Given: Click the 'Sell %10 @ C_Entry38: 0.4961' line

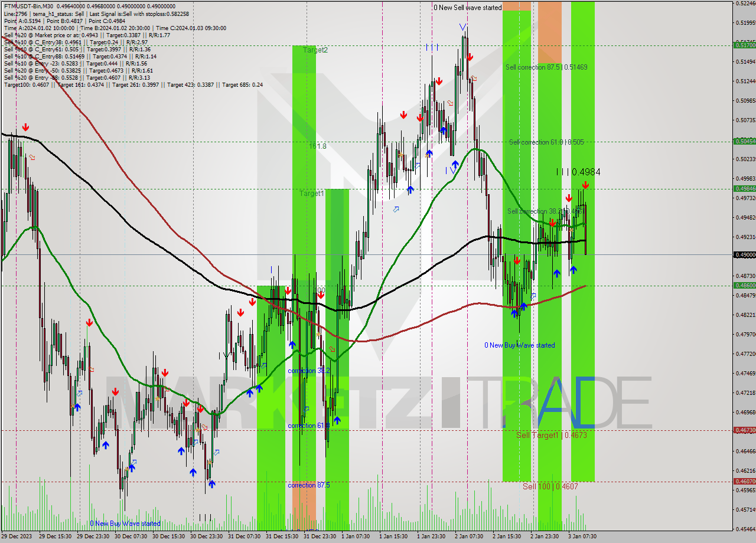Looking at the screenshot, I should [76, 42].
